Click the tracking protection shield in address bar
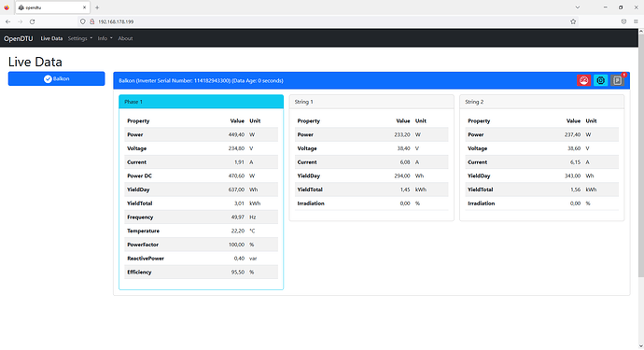This screenshot has height=350, width=644. pyautogui.click(x=83, y=21)
